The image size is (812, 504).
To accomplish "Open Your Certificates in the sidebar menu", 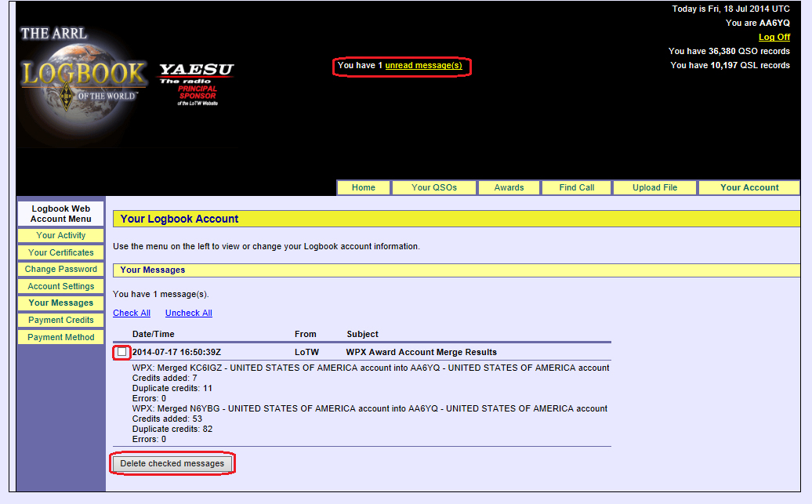I will pyautogui.click(x=61, y=253).
